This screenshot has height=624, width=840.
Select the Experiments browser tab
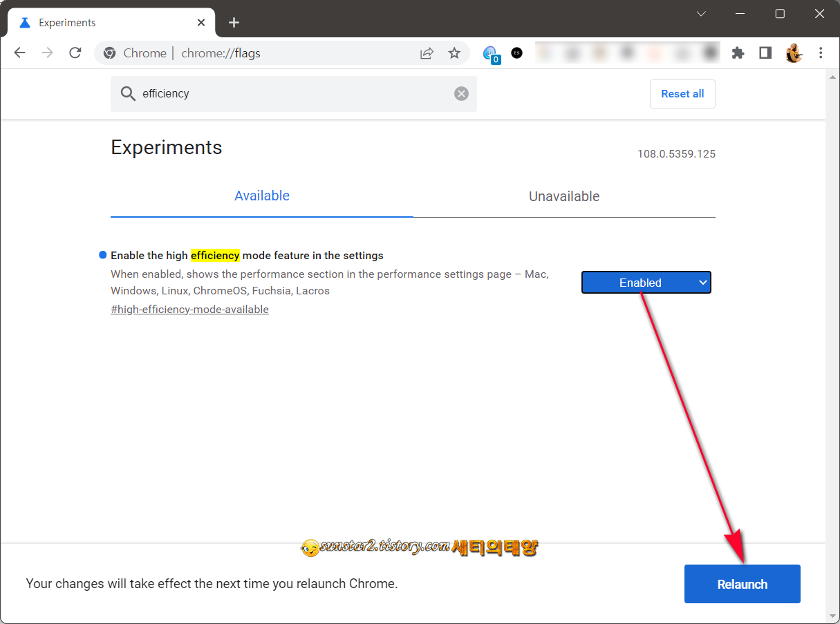111,23
